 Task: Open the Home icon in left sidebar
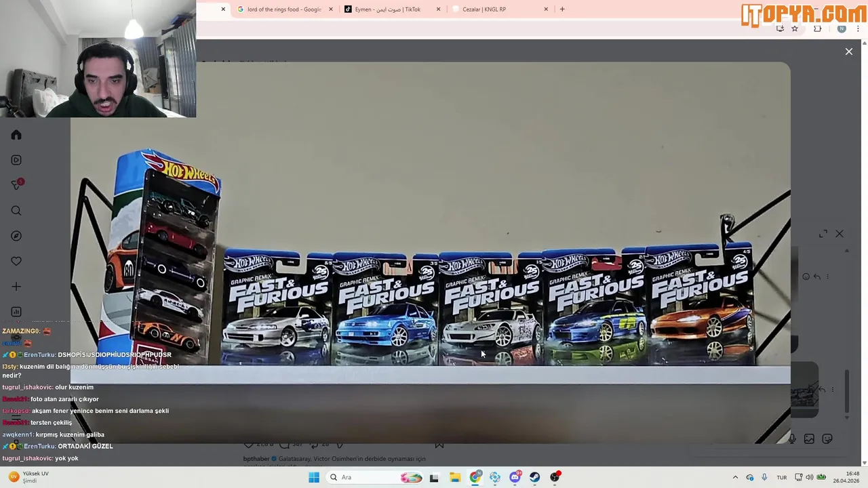(x=16, y=135)
